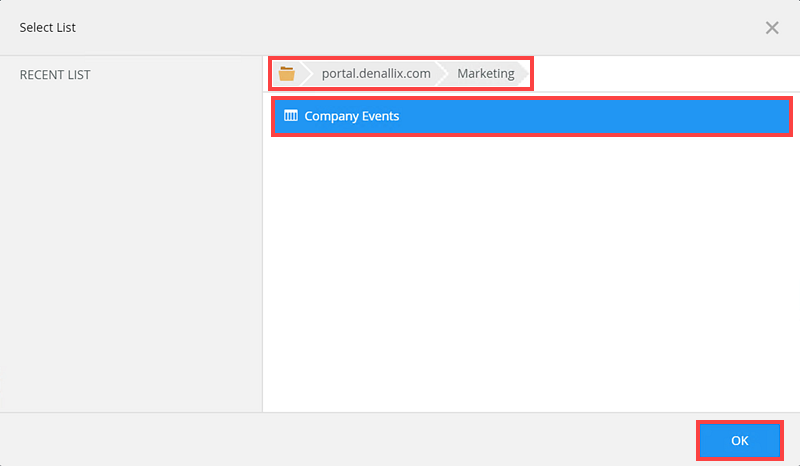Image resolution: width=800 pixels, height=466 pixels.
Task: Click the divider between recent and list panels
Action: pos(262,234)
